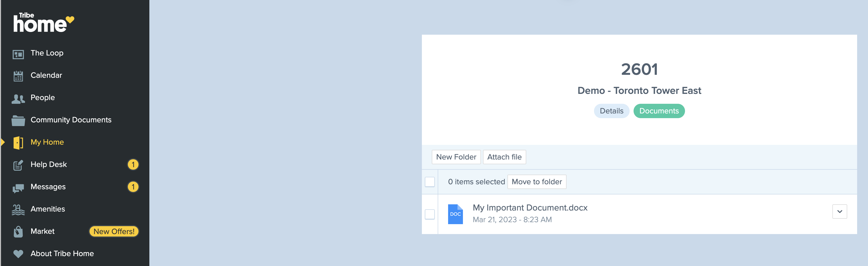Click Demo - Toronto Tower East text

[639, 90]
